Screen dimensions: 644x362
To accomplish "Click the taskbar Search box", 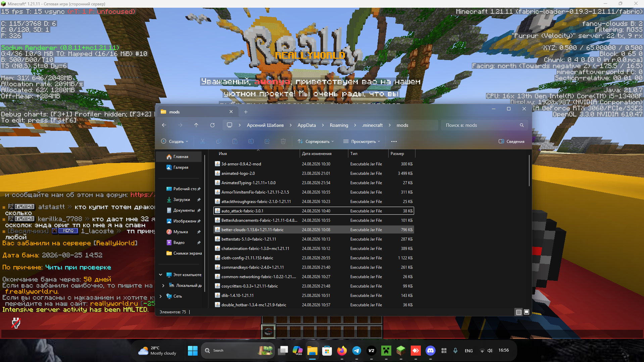I will (x=238, y=351).
